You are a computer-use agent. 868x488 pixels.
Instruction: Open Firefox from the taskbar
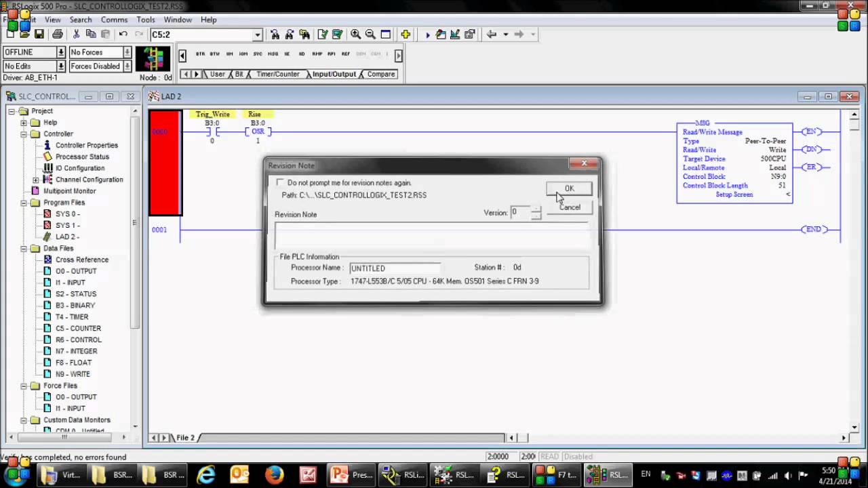274,474
